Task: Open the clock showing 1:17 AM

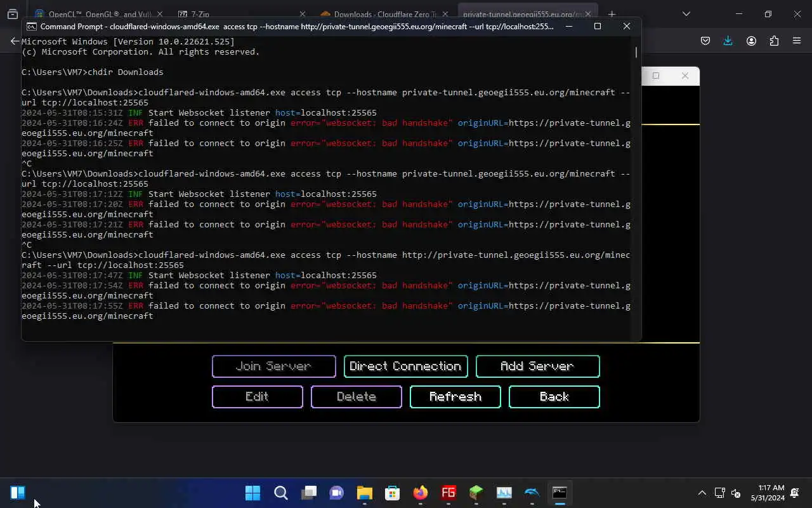Action: tap(768, 493)
